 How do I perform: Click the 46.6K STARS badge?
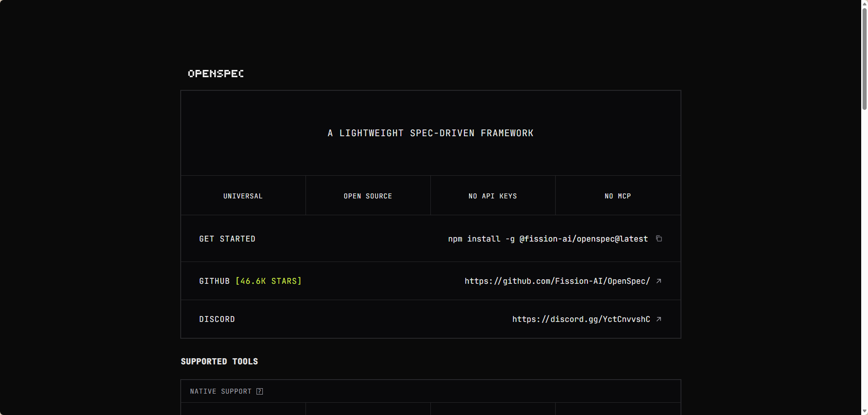coord(268,281)
